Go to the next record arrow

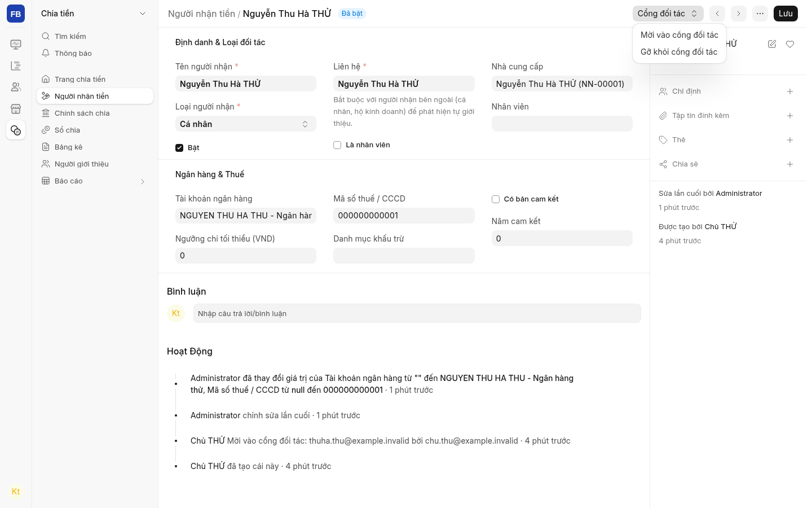pyautogui.click(x=739, y=14)
